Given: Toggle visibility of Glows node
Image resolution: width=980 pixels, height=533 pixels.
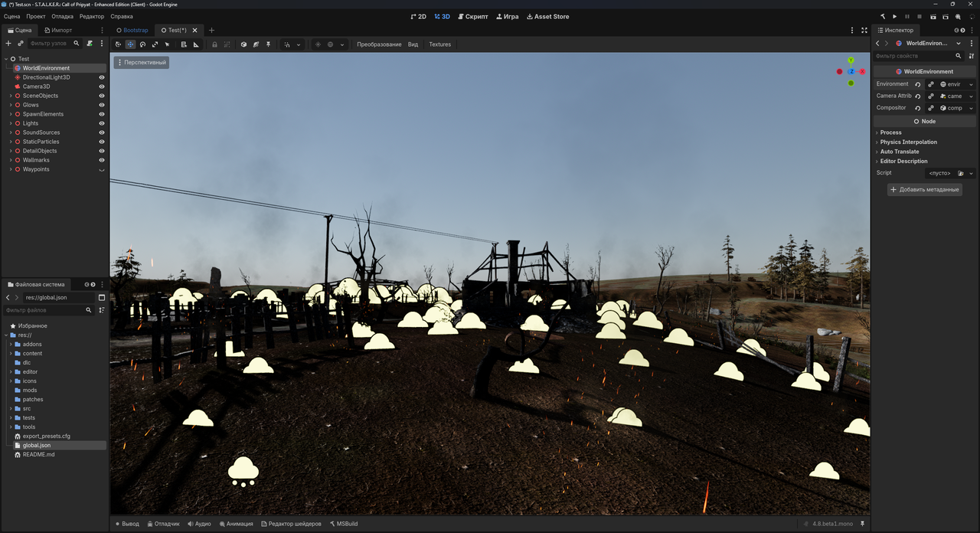Looking at the screenshot, I should pyautogui.click(x=102, y=105).
